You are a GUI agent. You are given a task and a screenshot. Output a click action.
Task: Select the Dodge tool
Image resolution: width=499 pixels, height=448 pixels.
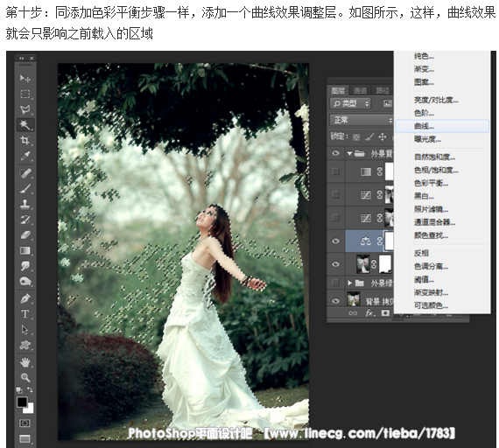point(25,282)
